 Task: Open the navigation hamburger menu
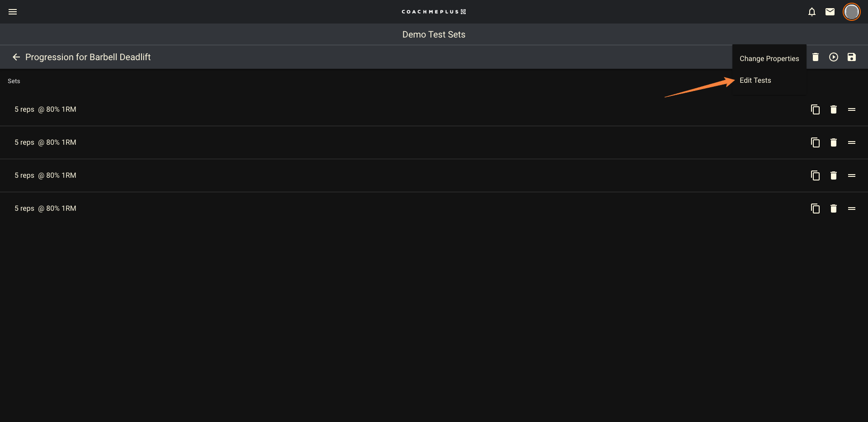click(x=13, y=12)
